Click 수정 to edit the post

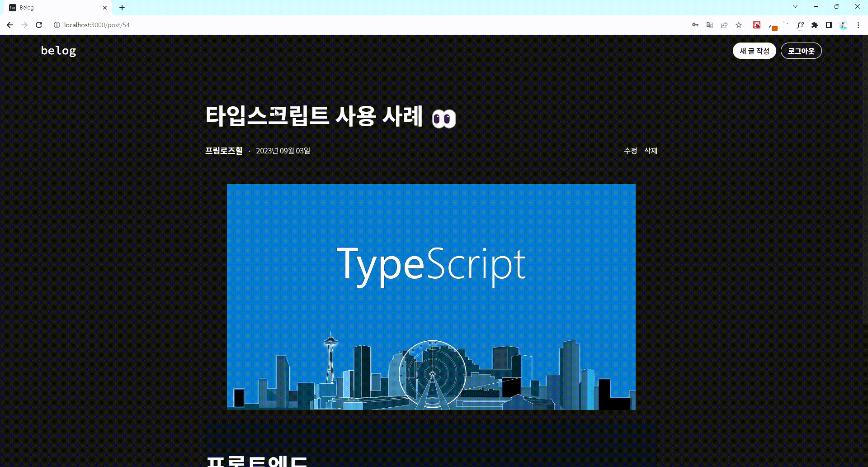pos(631,151)
